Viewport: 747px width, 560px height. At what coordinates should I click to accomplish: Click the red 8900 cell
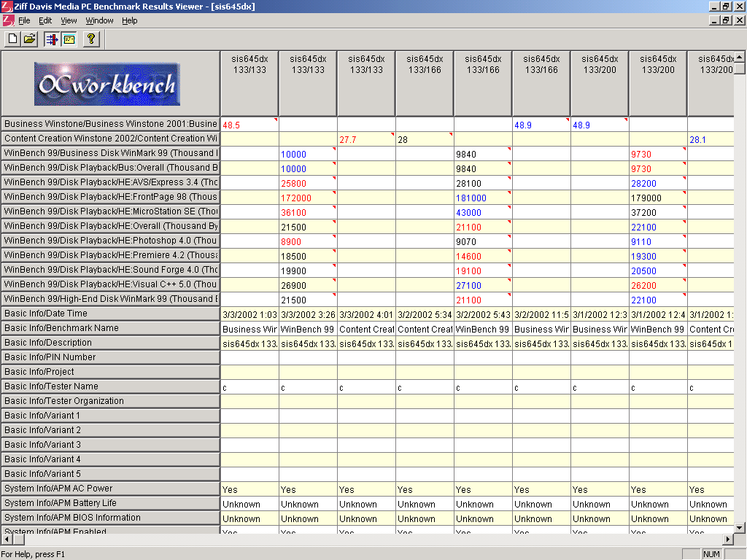[308, 241]
